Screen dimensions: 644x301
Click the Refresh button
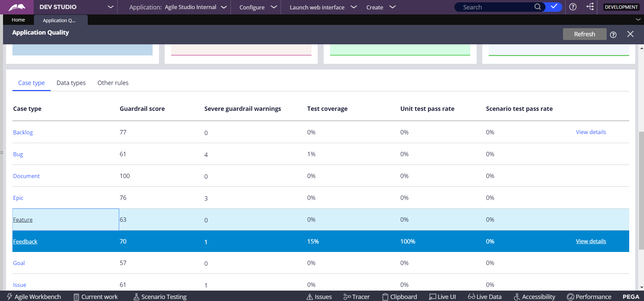[585, 34]
